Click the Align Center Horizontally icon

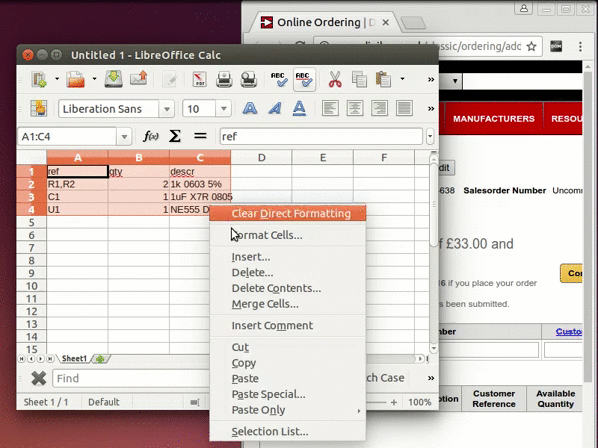tap(355, 109)
